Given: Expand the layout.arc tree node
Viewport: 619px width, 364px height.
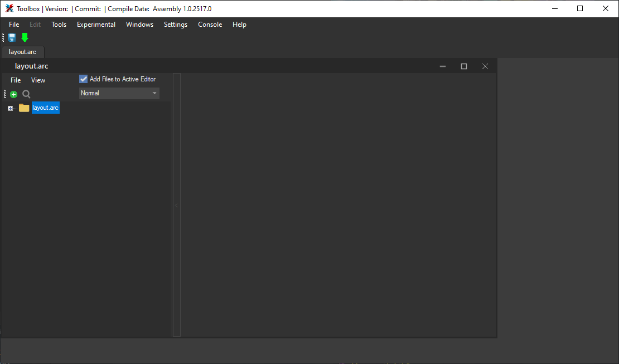Looking at the screenshot, I should pos(10,108).
